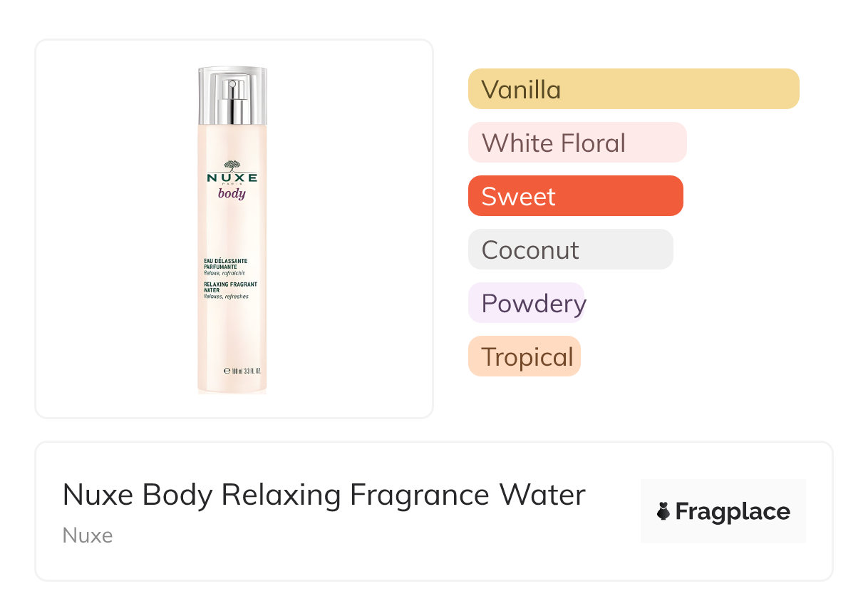The width and height of the screenshot is (868, 616).
Task: Click the NUXE wordmark on the bottle
Action: click(x=232, y=178)
